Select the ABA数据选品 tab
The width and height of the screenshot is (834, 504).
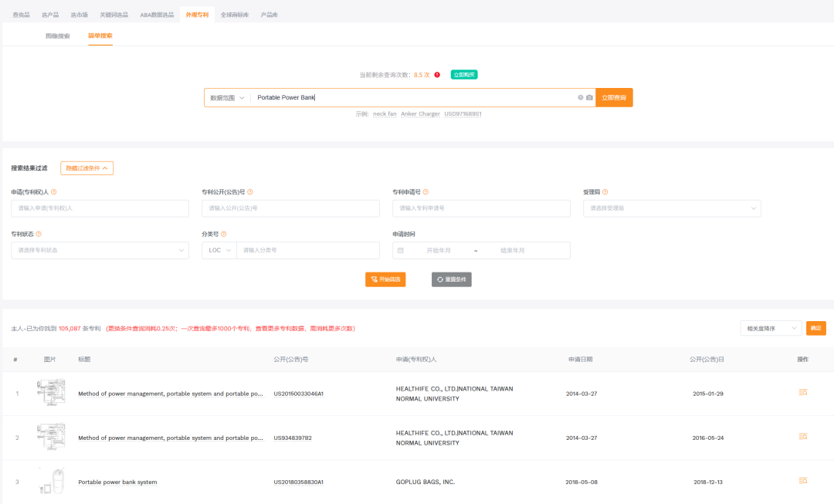click(157, 15)
